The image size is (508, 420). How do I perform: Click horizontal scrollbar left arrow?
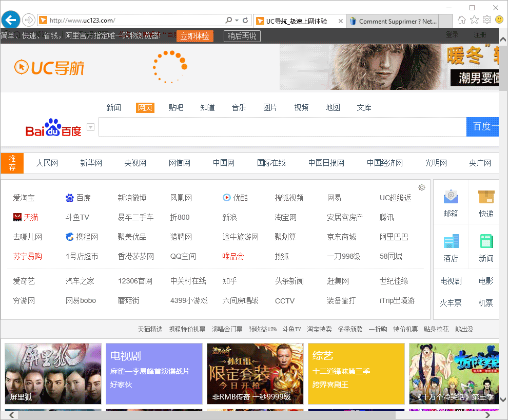point(11,415)
